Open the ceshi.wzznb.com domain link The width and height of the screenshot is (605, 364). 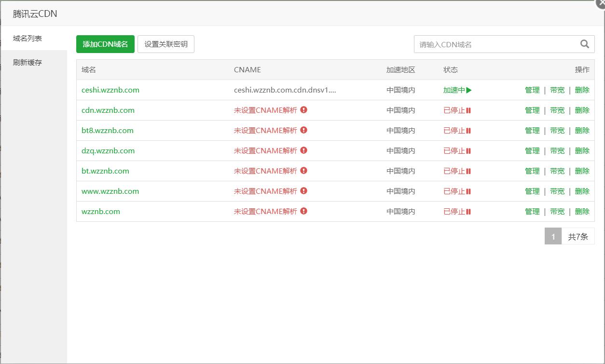(110, 90)
